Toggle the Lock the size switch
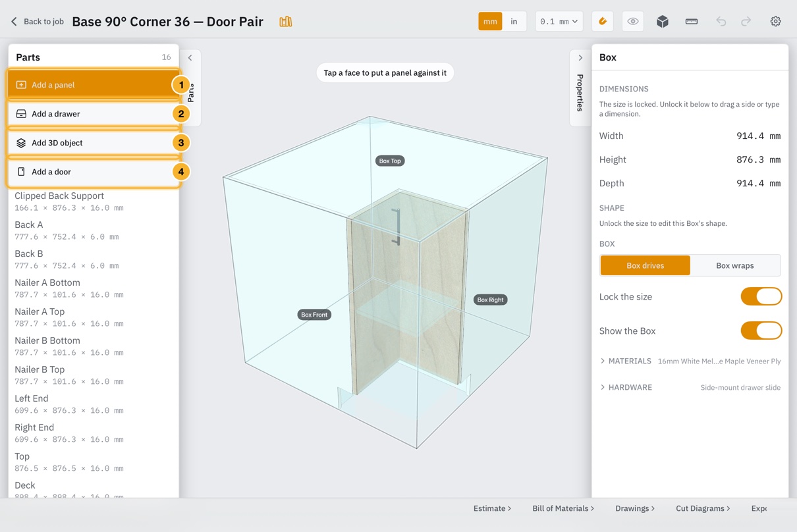Image resolution: width=797 pixels, height=532 pixels. [x=761, y=296]
